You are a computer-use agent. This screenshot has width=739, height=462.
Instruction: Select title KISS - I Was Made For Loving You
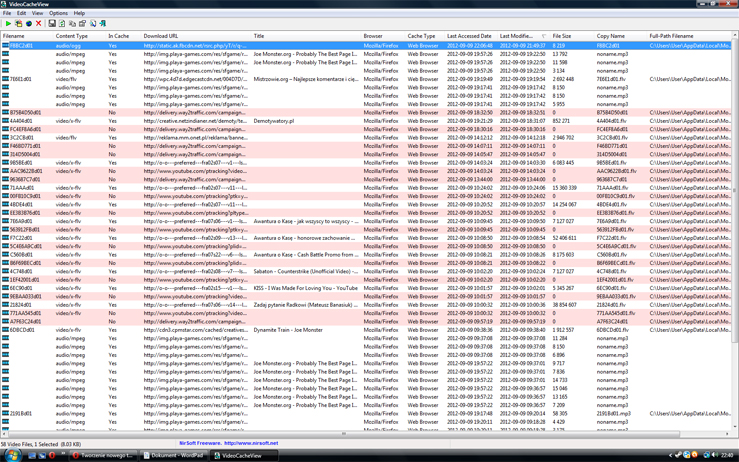[x=305, y=288]
